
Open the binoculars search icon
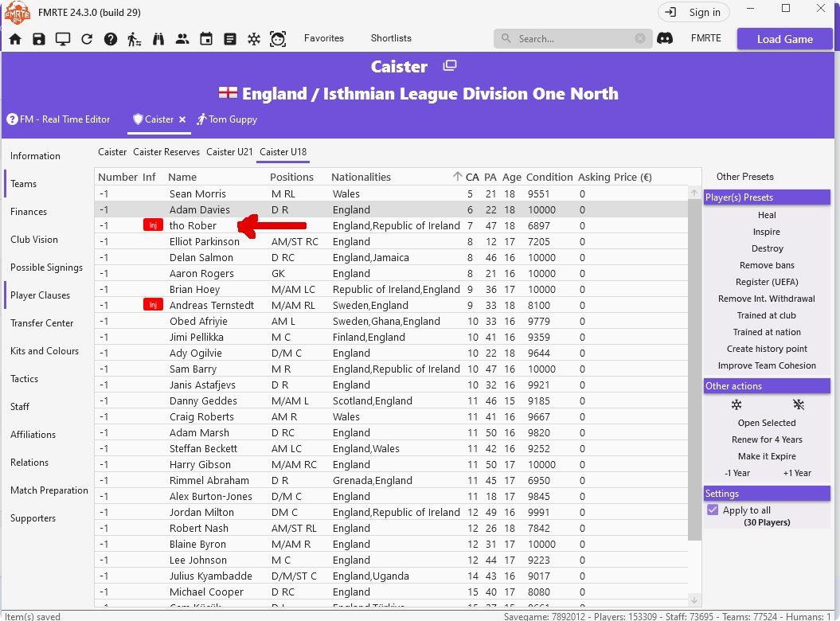158,39
